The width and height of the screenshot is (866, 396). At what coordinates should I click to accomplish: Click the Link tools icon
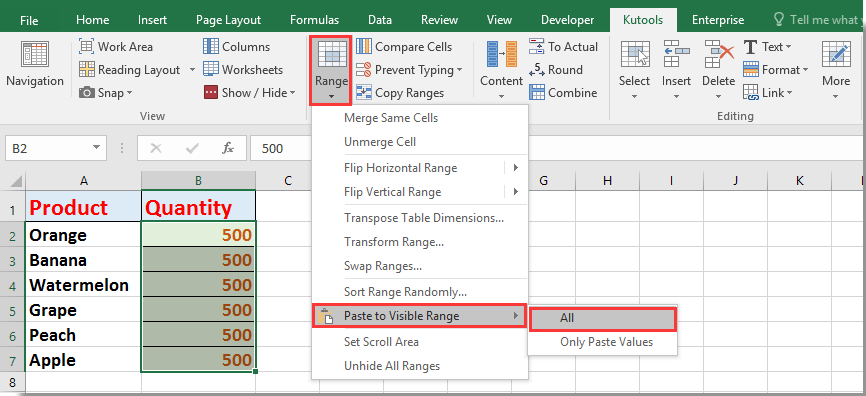point(751,93)
